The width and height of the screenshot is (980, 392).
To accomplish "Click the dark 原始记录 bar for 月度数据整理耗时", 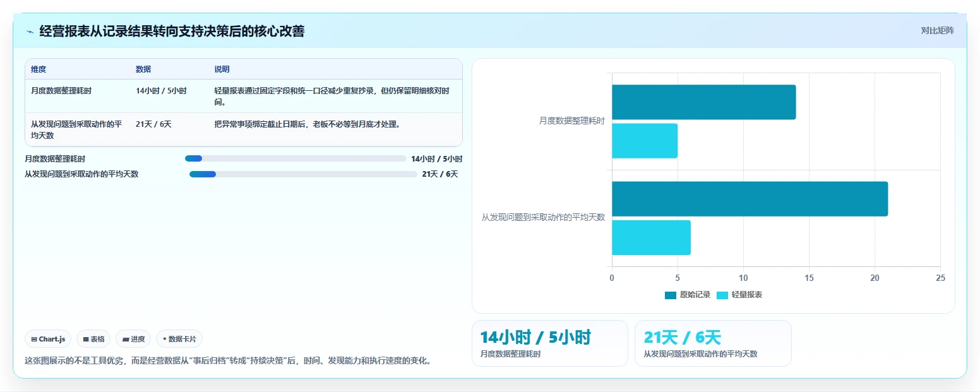I will [x=703, y=102].
